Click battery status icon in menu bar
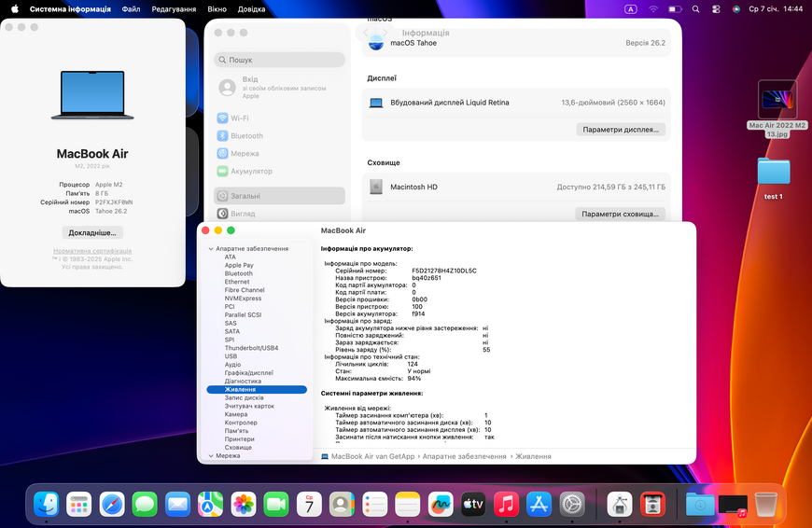 point(675,8)
